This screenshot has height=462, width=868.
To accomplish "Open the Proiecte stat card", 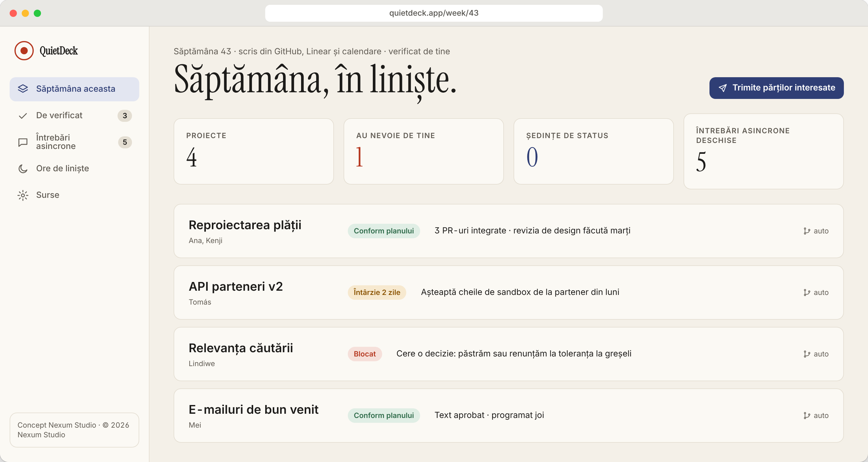I will tap(254, 151).
